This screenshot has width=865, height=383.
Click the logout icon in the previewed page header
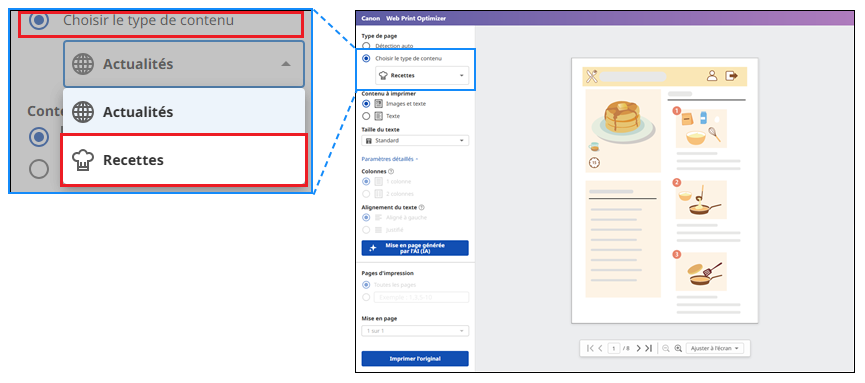point(731,76)
